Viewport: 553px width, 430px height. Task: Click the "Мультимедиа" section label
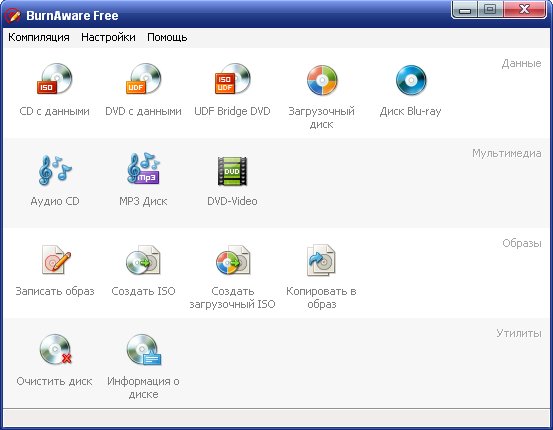[507, 153]
